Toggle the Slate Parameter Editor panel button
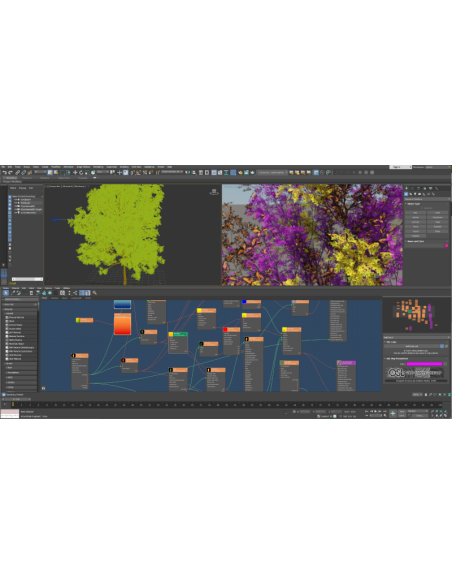 87,293
